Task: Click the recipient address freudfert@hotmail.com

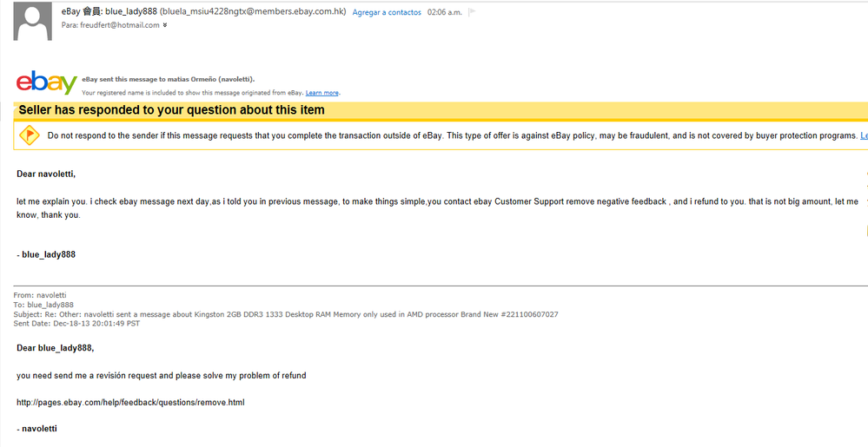Action: [120, 25]
